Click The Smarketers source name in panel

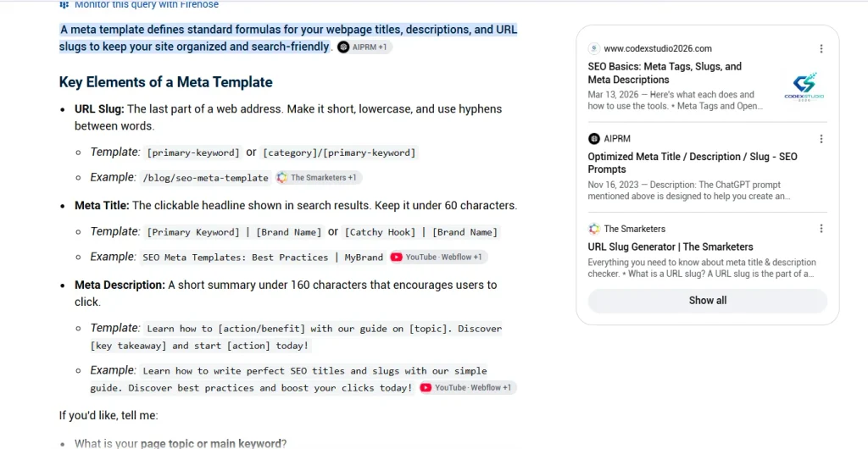(634, 229)
